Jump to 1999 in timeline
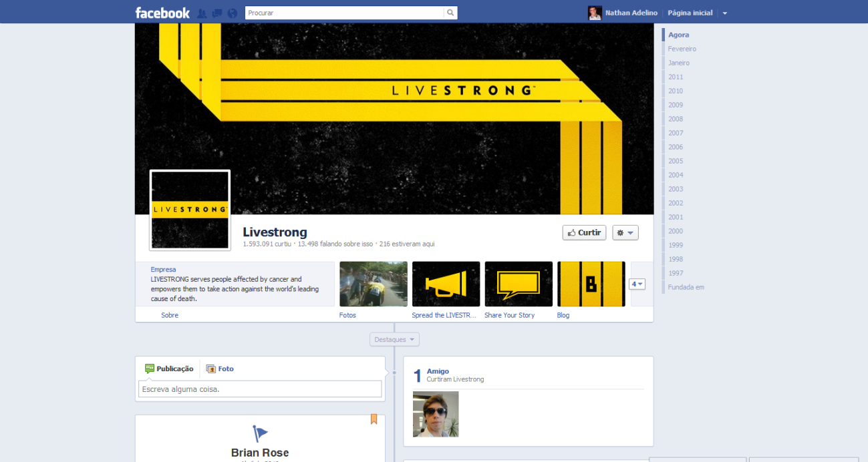Image resolution: width=868 pixels, height=462 pixels. (676, 245)
